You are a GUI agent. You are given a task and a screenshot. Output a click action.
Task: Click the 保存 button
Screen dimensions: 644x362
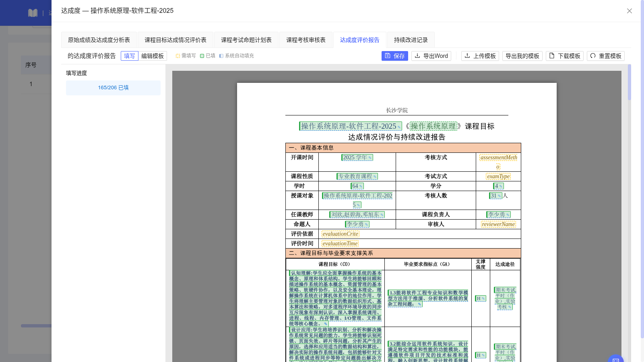click(395, 56)
